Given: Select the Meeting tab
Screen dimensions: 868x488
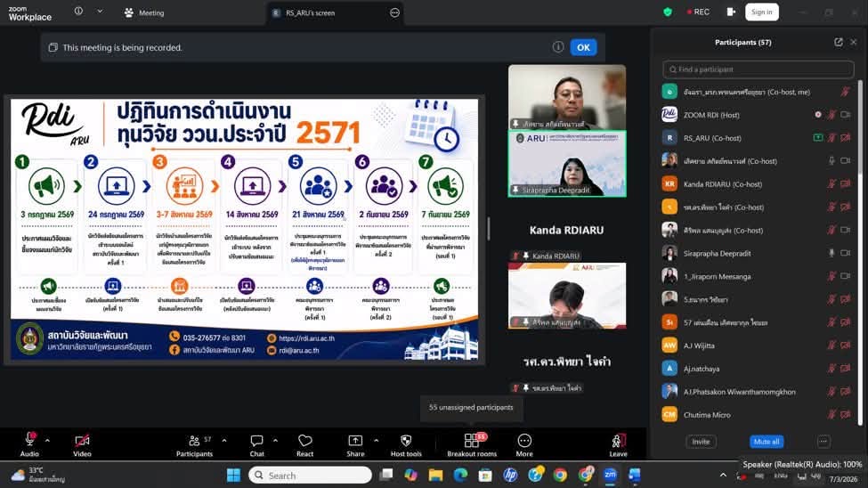Looking at the screenshot, I should [x=144, y=12].
